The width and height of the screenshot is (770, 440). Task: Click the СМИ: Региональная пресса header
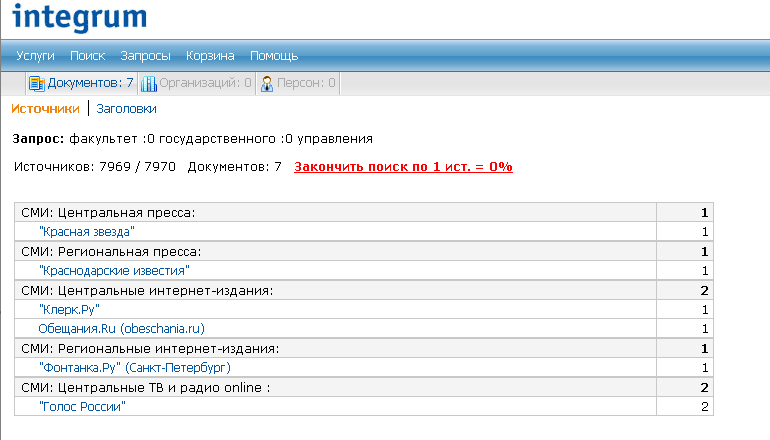pyautogui.click(x=111, y=251)
